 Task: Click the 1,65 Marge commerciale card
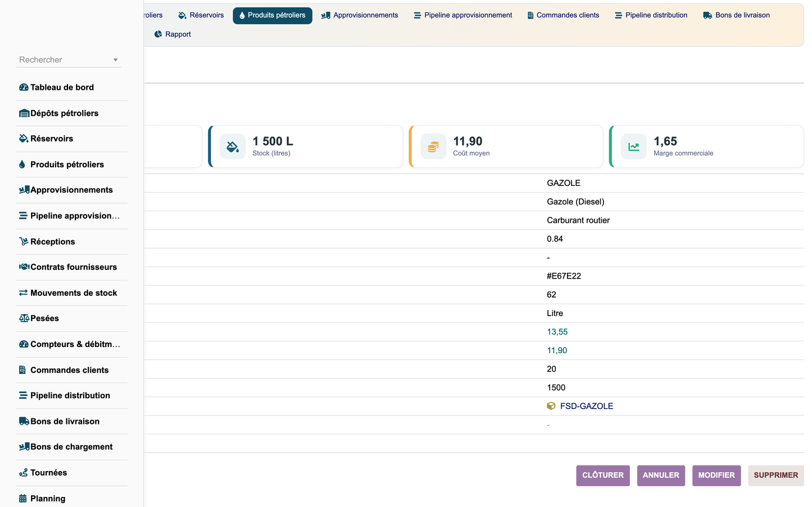click(706, 147)
